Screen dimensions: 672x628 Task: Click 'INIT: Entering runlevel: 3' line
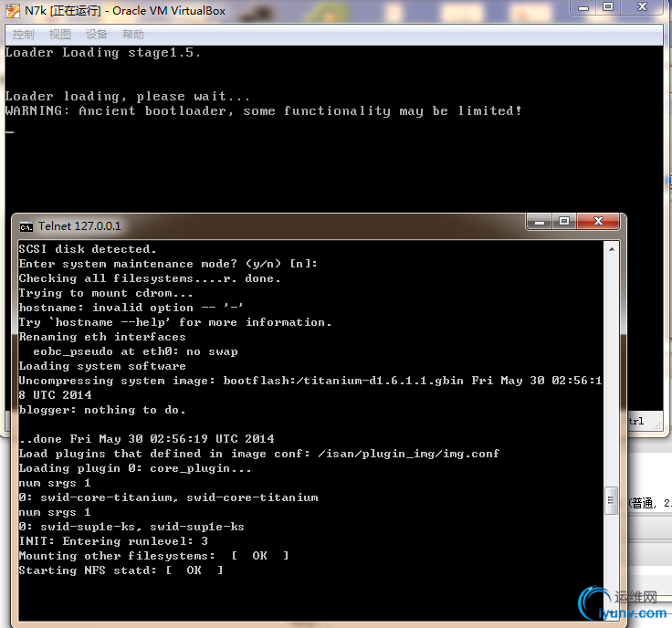[113, 541]
